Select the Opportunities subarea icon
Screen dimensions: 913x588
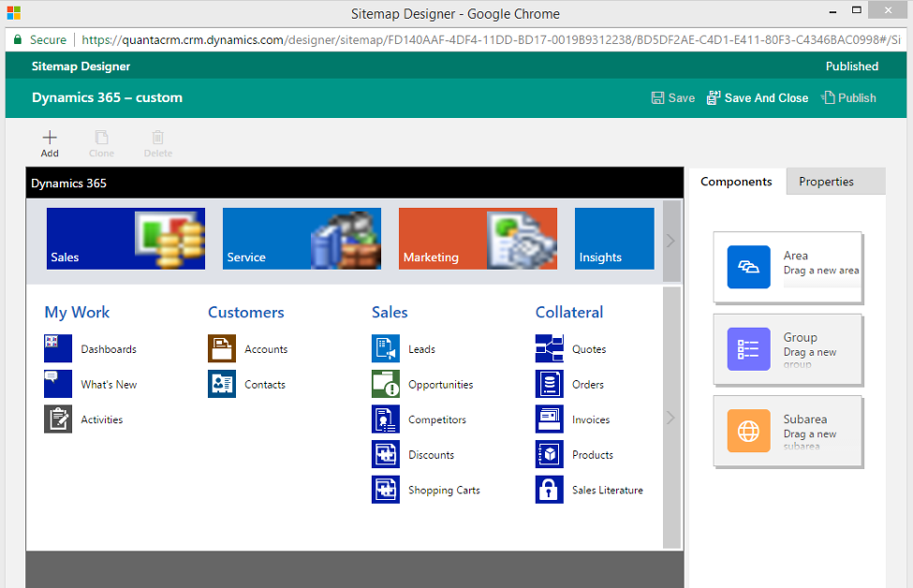(386, 384)
